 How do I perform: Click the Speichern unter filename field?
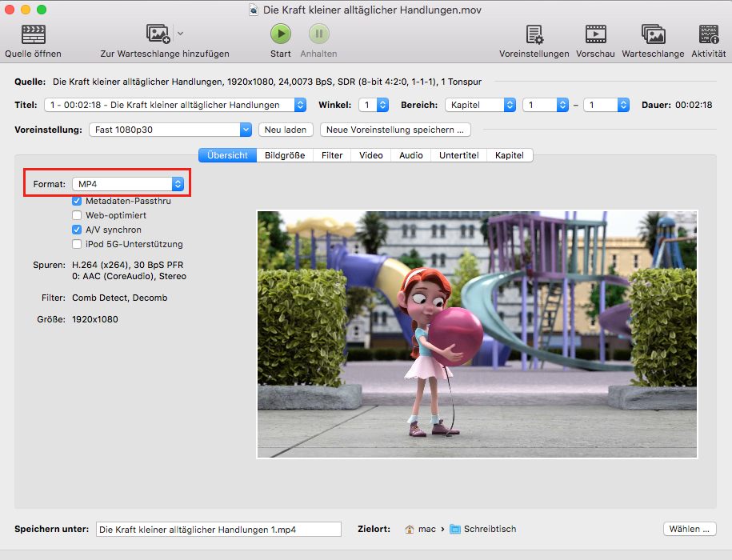218,529
